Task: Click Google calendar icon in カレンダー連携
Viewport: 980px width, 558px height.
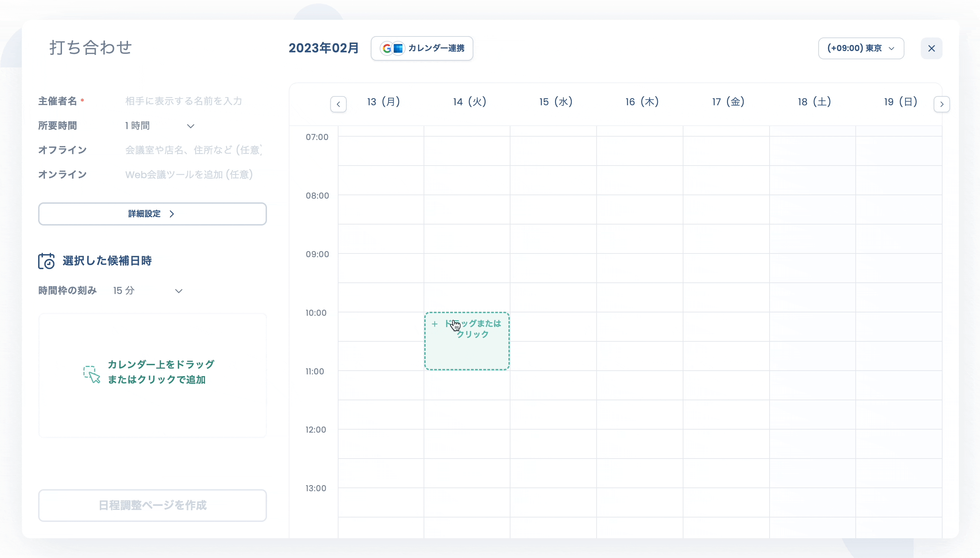Action: (x=387, y=48)
